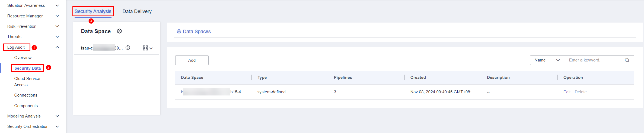Image resolution: width=644 pixels, height=133 pixels.
Task: Expand the Resource Manager section
Action: point(57,16)
